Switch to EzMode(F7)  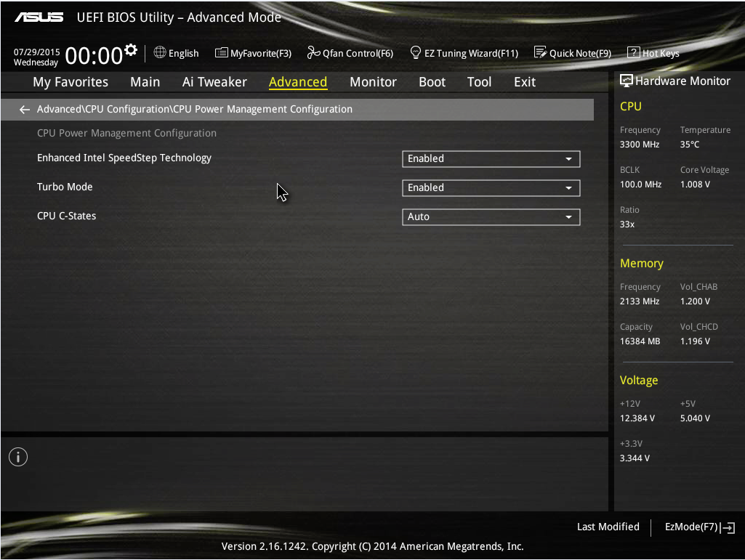(x=700, y=527)
